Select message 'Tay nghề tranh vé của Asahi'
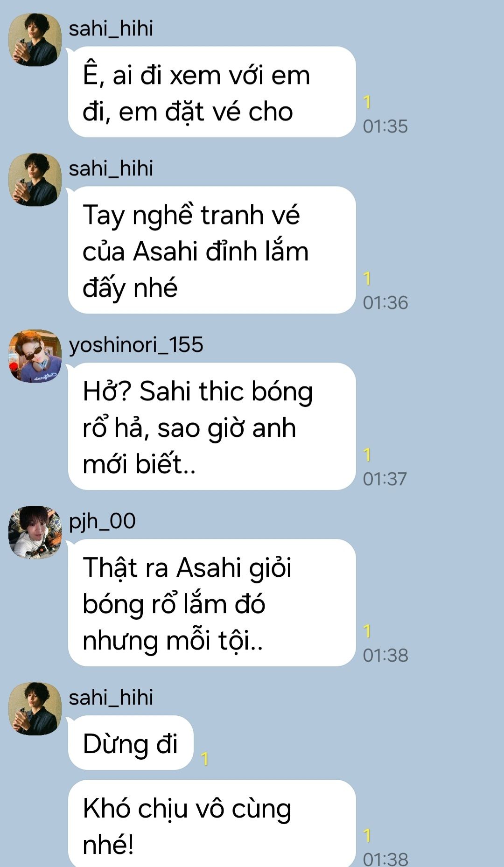Viewport: 504px width, 867px height. 212,250
